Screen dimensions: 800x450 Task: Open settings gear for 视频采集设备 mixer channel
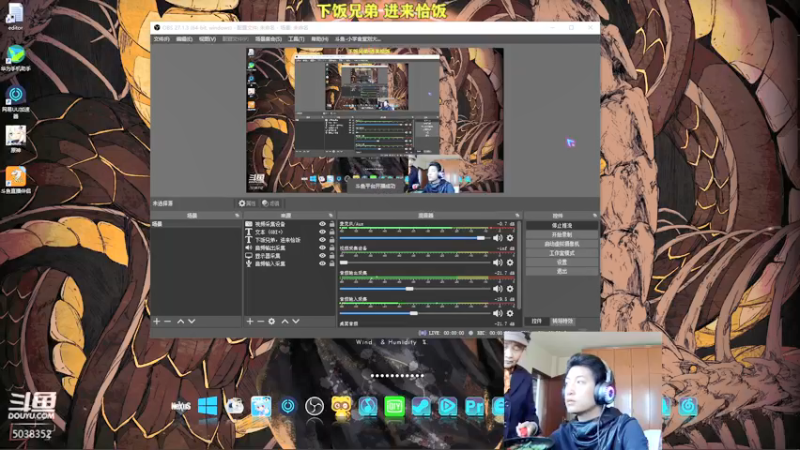coord(510,262)
